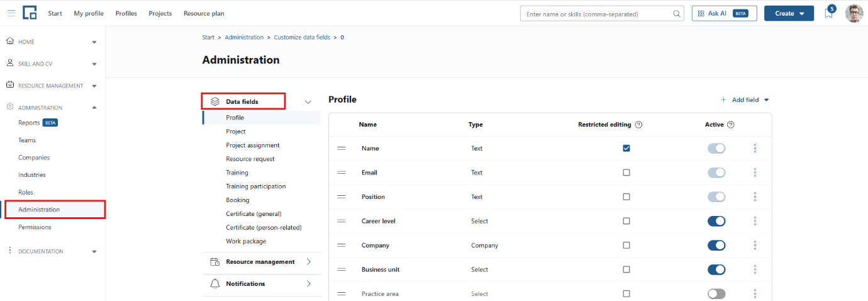This screenshot has width=868, height=301.
Task: Click the application logo icon
Action: pyautogui.click(x=30, y=13)
